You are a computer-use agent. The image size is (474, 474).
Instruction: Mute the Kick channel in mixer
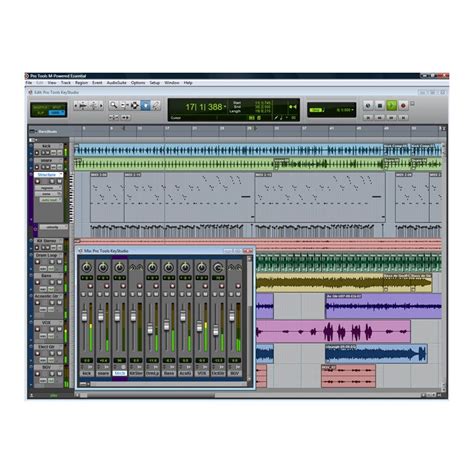pyautogui.click(x=90, y=294)
